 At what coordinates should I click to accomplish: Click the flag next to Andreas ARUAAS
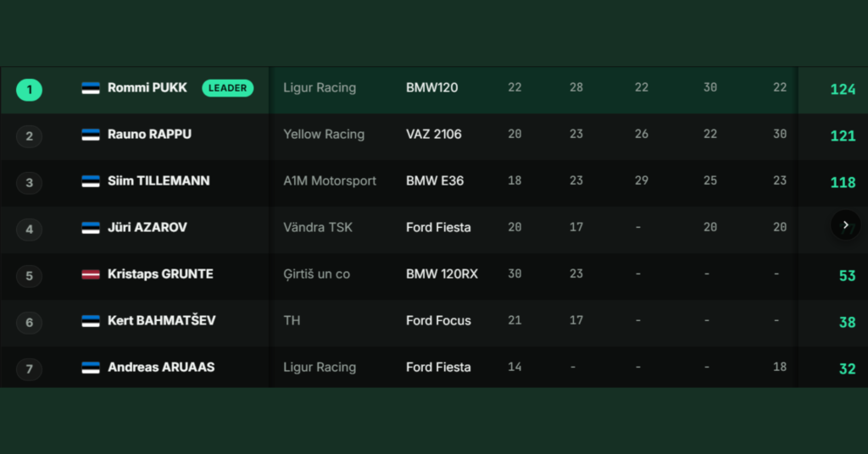coord(91,368)
